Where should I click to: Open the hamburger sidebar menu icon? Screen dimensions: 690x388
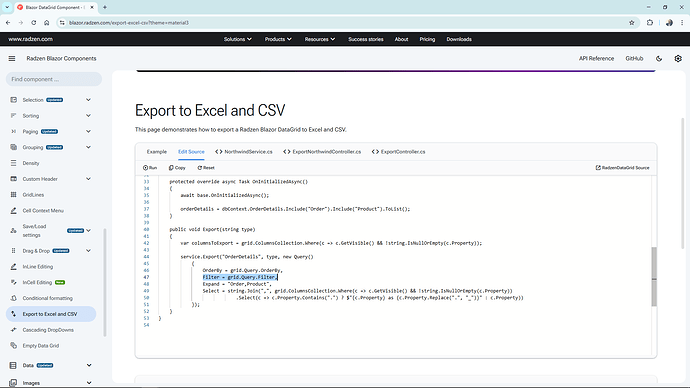tap(12, 59)
